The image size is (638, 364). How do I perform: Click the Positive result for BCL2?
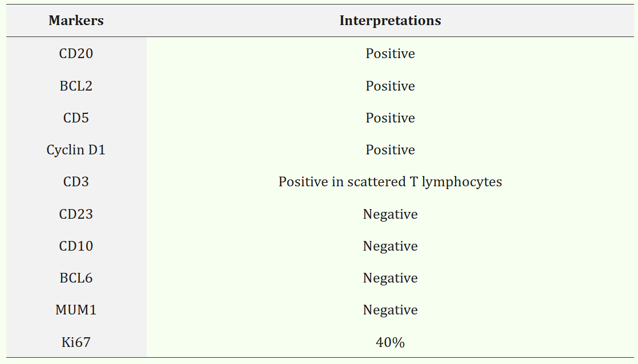point(390,86)
